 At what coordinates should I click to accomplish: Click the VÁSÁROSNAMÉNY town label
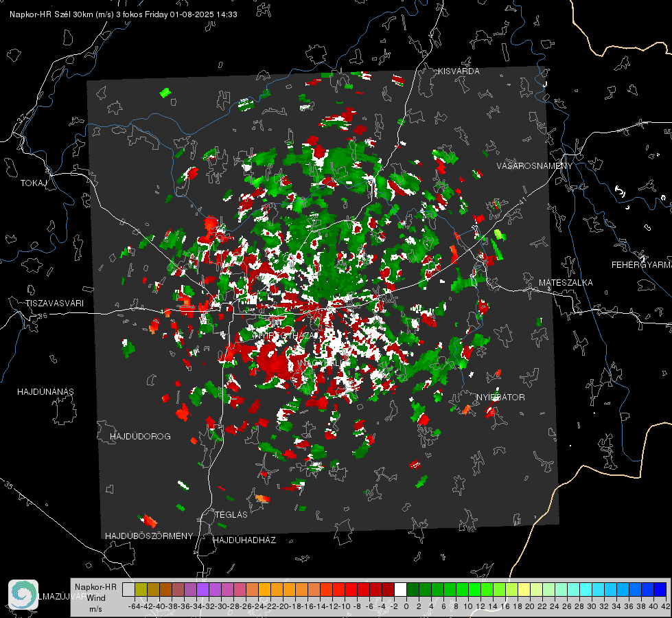[535, 166]
